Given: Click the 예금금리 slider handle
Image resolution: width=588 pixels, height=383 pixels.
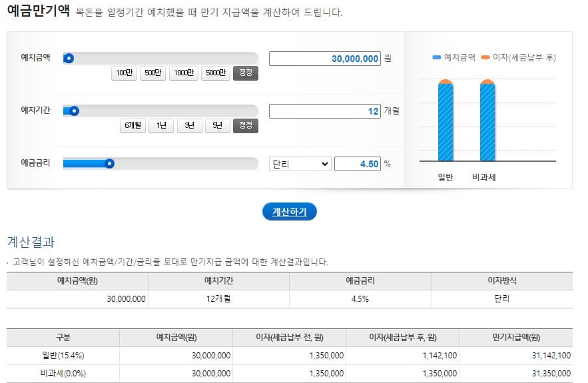Looking at the screenshot, I should (x=109, y=164).
